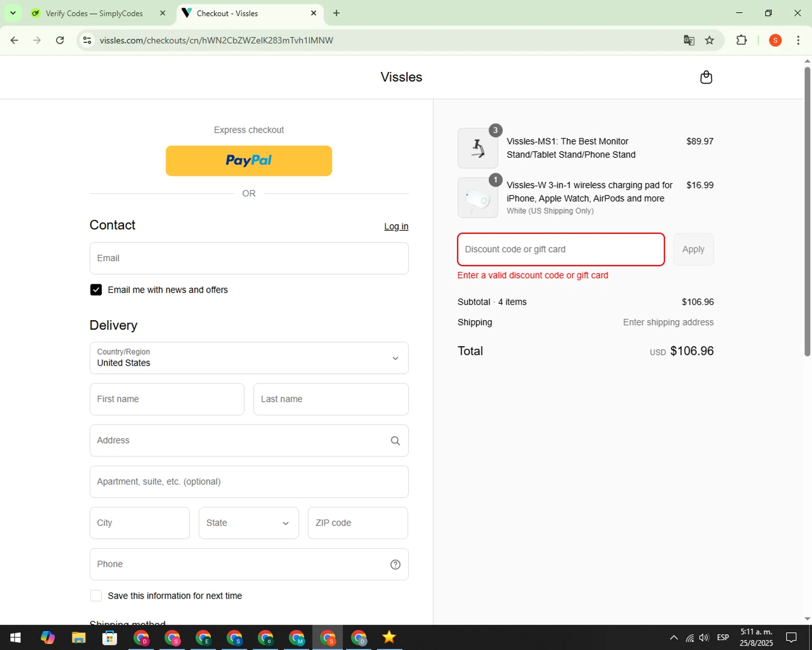Open Microsoft Store from the taskbar
812x650 pixels.
(110, 638)
